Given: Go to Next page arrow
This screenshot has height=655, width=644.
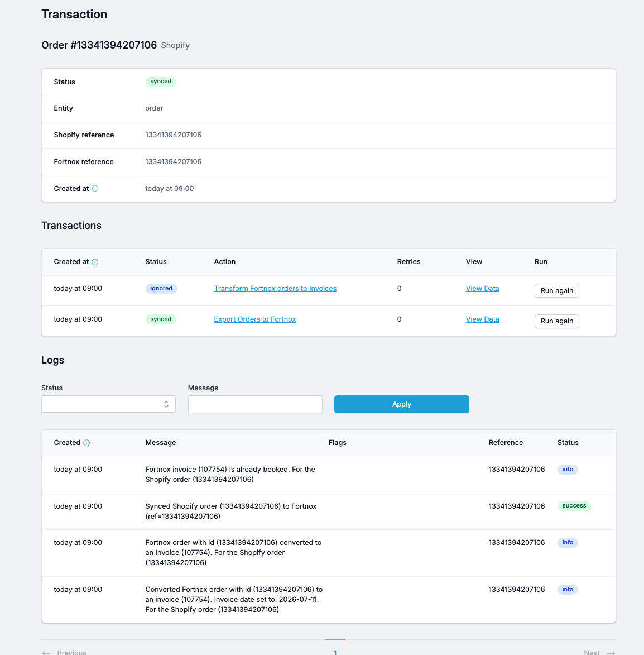Looking at the screenshot, I should (x=611, y=652).
